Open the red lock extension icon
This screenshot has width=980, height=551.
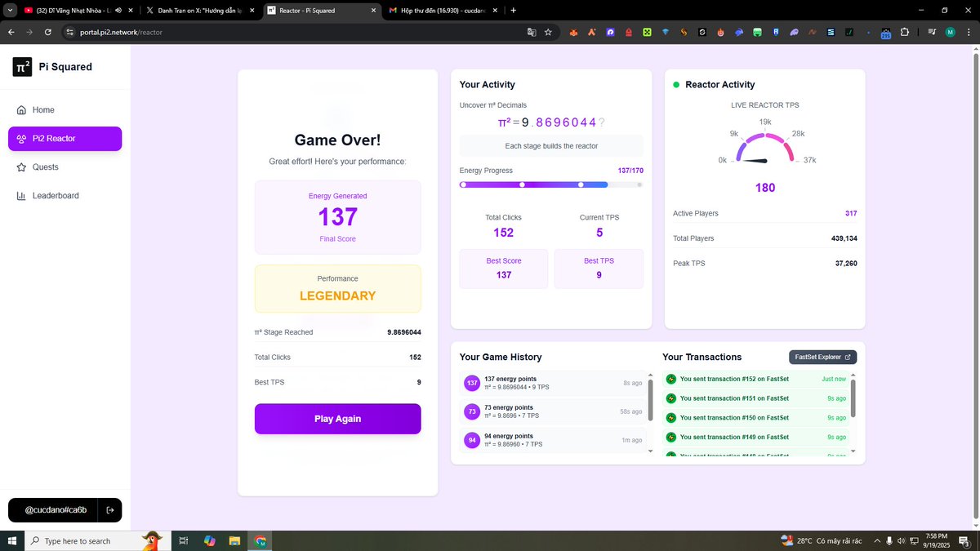(629, 32)
